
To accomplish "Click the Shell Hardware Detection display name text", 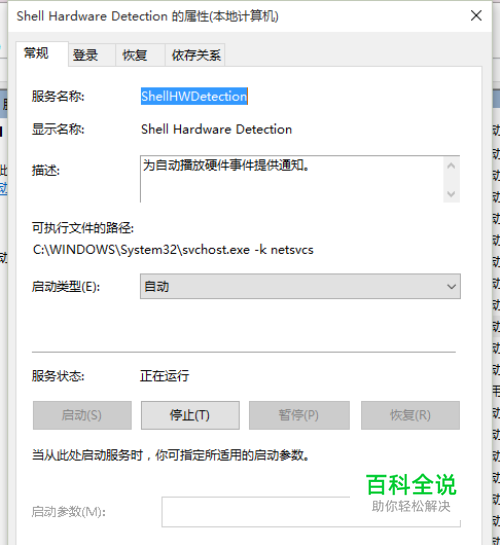I will click(x=216, y=129).
